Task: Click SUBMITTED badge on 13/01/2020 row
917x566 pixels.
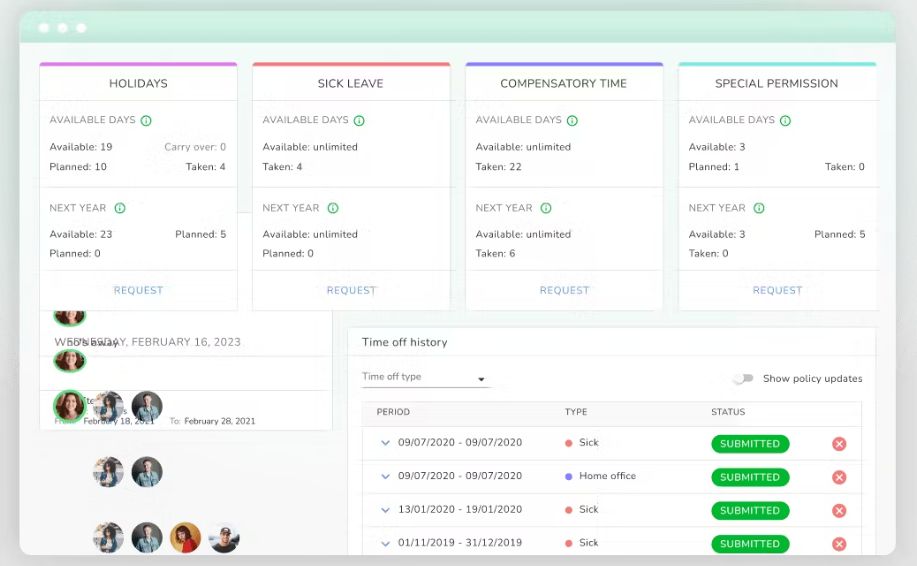Action: 750,510
